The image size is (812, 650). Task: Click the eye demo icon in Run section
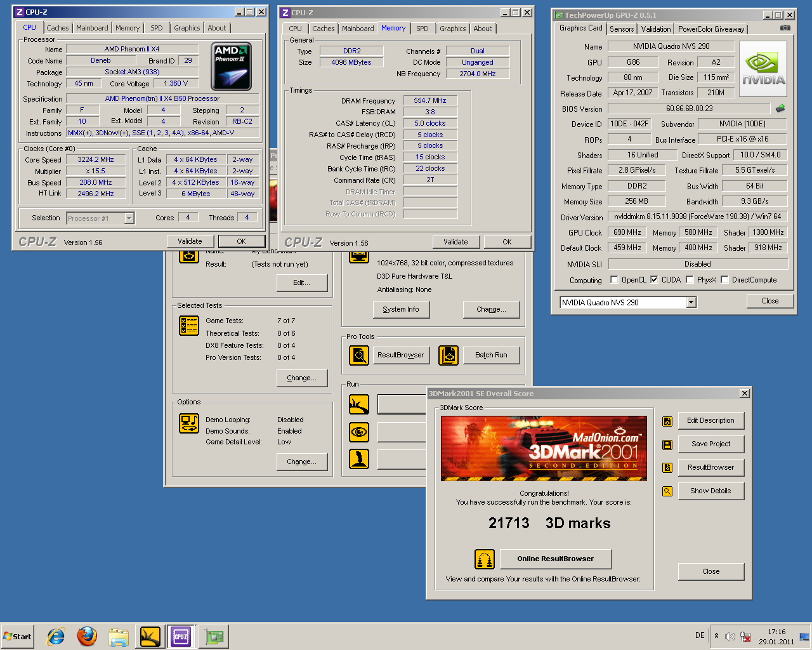359,432
